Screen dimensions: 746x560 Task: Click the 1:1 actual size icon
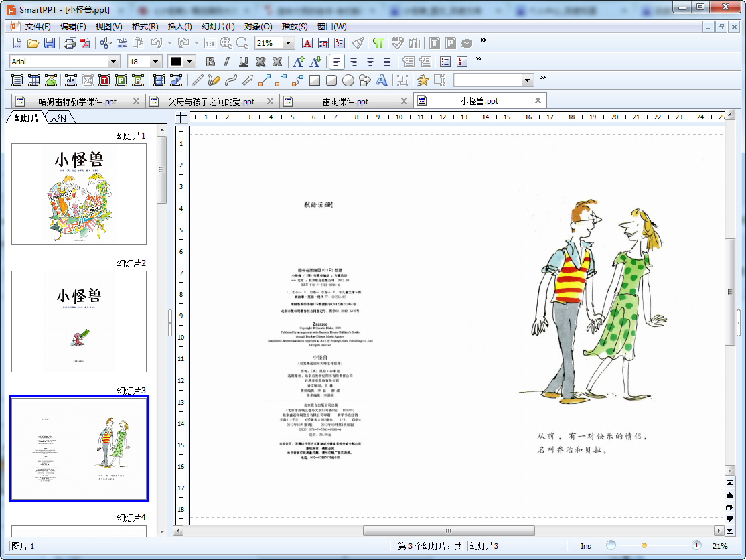(210, 44)
